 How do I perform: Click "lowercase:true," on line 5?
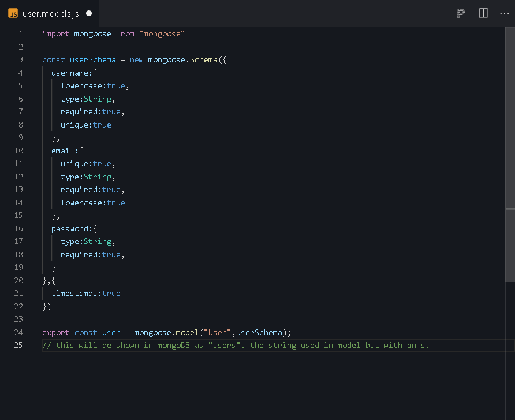point(95,85)
